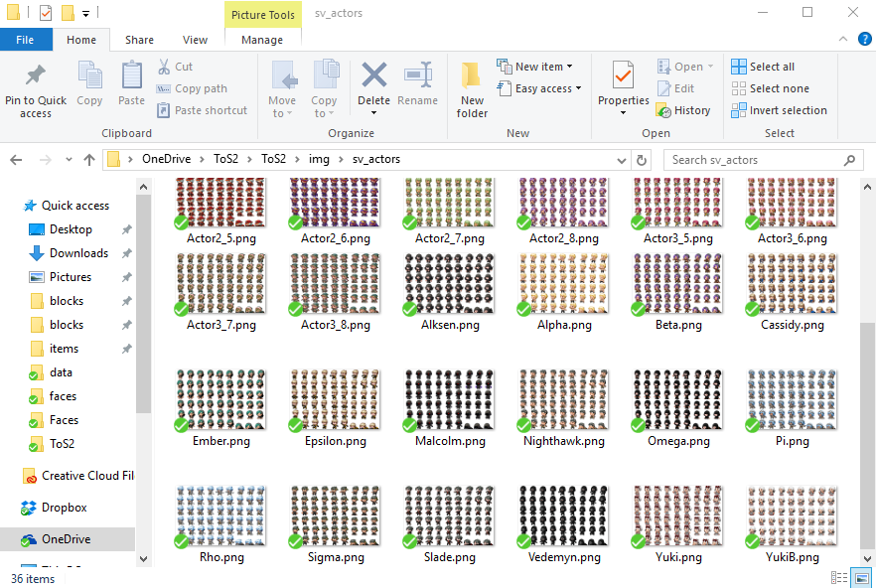Open file History
This screenshot has width=876, height=588.
[x=683, y=110]
